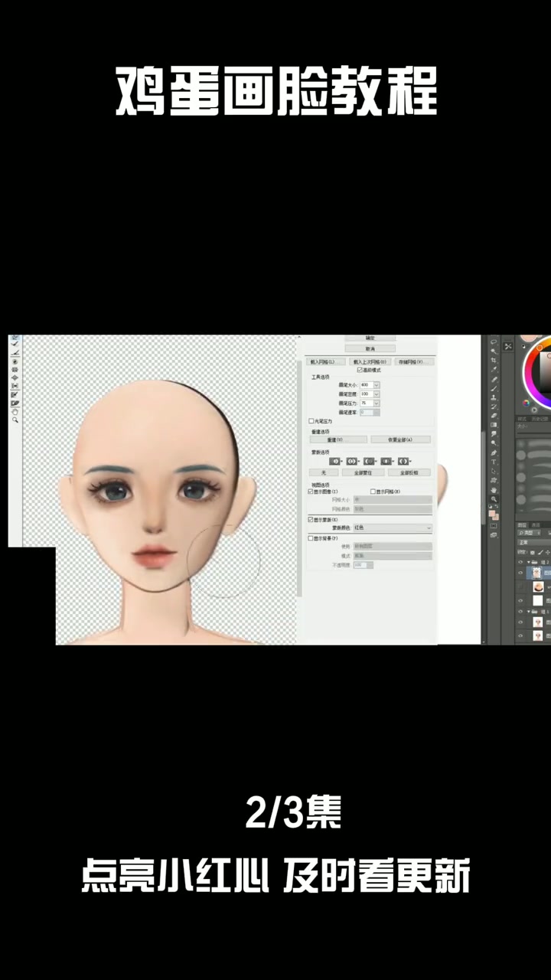The image size is (551, 980).
Task: Open the layer blend mode 正常 dropdown
Action: tap(533, 542)
